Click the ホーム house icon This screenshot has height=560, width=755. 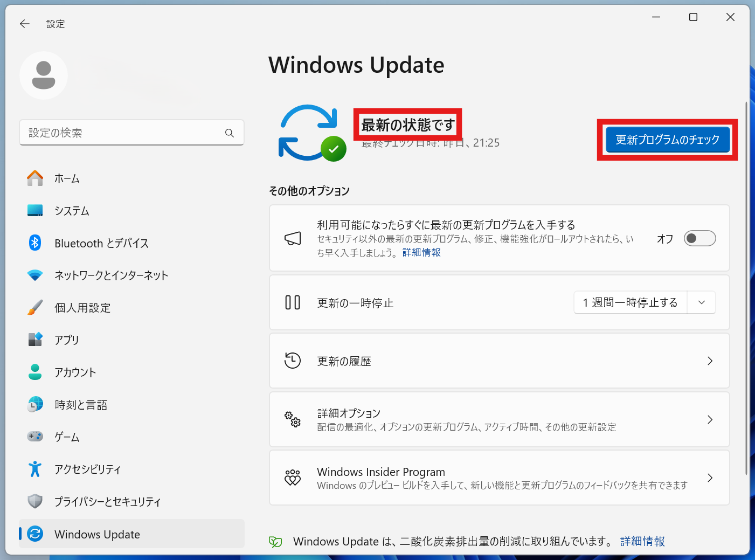pos(35,178)
